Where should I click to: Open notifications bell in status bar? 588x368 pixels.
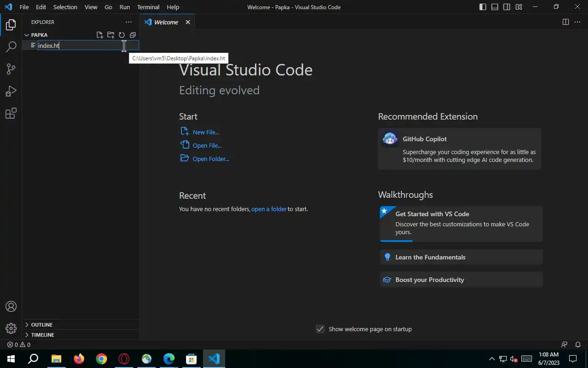[x=578, y=345]
